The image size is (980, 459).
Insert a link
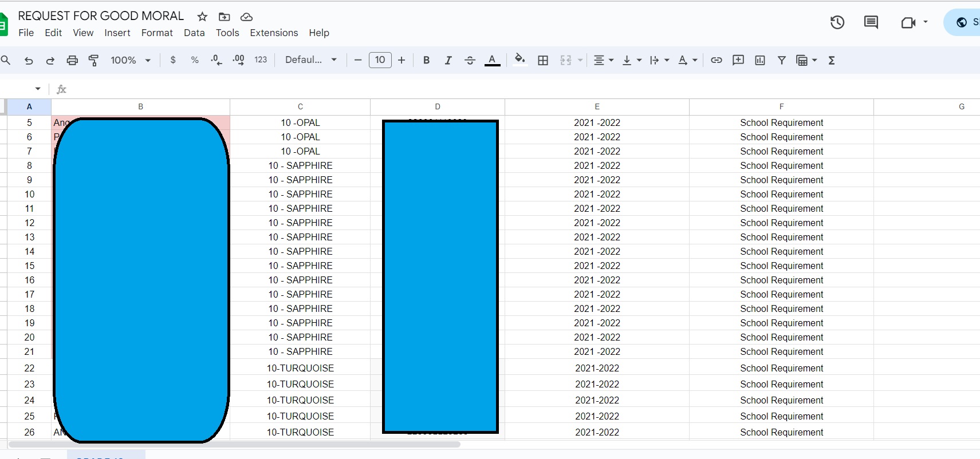click(x=717, y=60)
